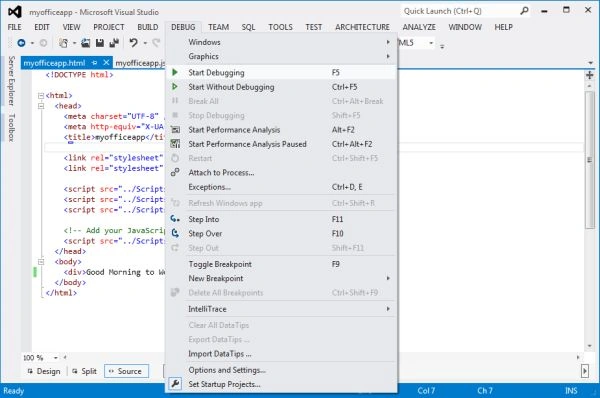Viewport: 600px width, 398px height.
Task: Open New Breakpoint submenu
Action: 282,279
